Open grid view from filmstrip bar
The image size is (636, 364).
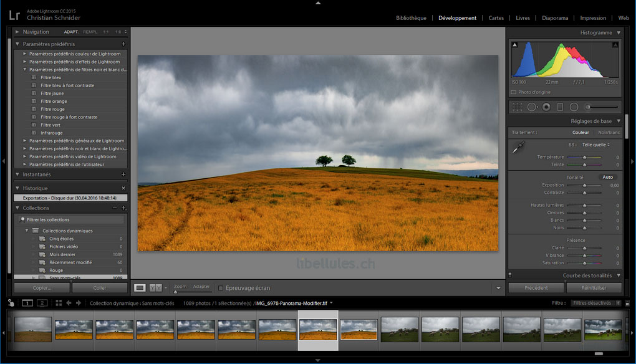click(x=59, y=303)
